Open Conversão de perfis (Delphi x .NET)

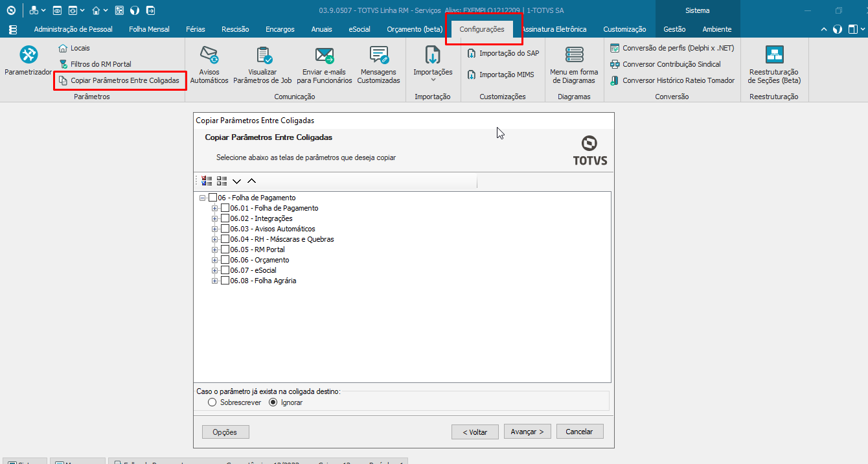click(672, 48)
